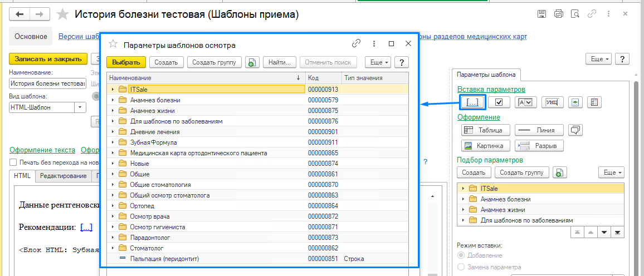Add История болезни тестовая to favorites (star)
The height and width of the screenshot is (276, 644).
62,14
